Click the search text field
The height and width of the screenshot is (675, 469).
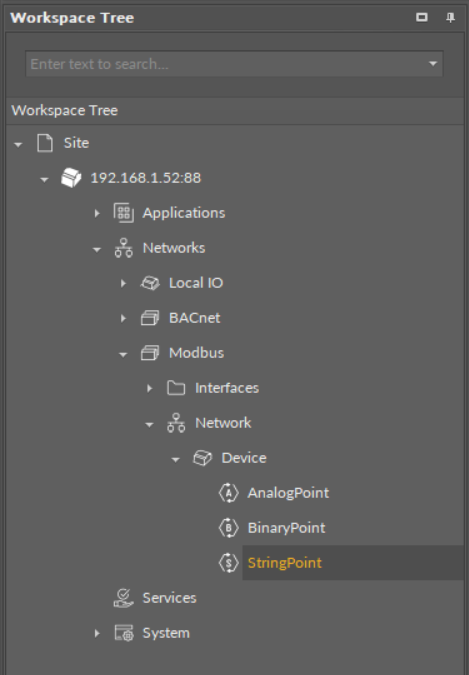[226, 64]
